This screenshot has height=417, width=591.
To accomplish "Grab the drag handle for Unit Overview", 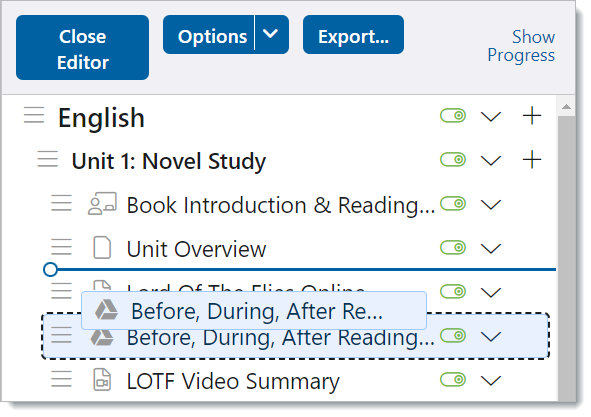I will click(61, 247).
